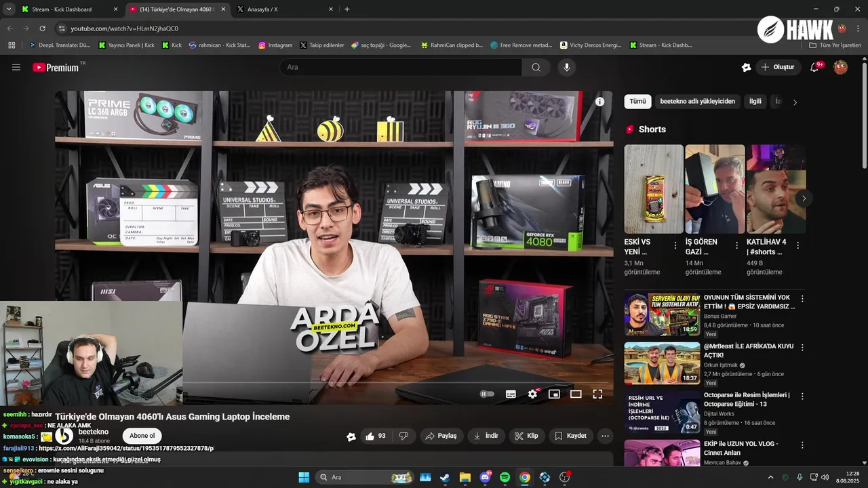Image resolution: width=868 pixels, height=488 pixels.
Task: Open more actions ellipsis under the video
Action: point(606,436)
